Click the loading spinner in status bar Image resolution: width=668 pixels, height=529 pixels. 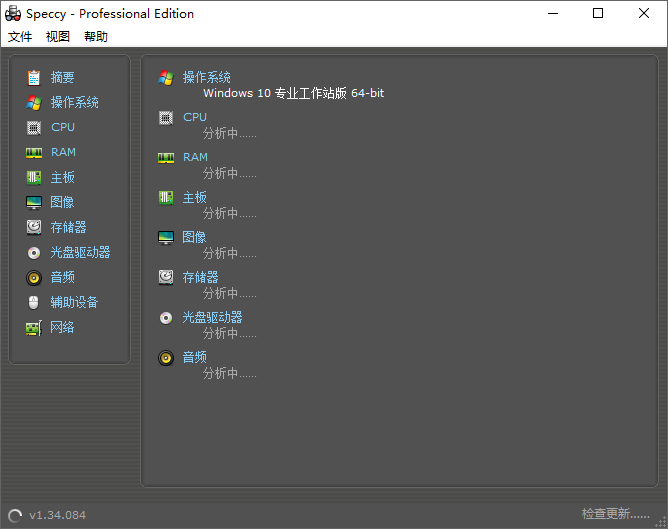15,516
